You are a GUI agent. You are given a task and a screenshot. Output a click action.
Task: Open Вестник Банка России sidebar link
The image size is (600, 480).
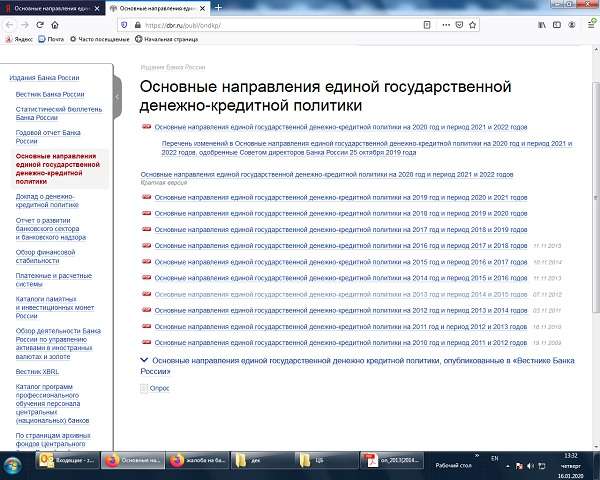[x=50, y=94]
